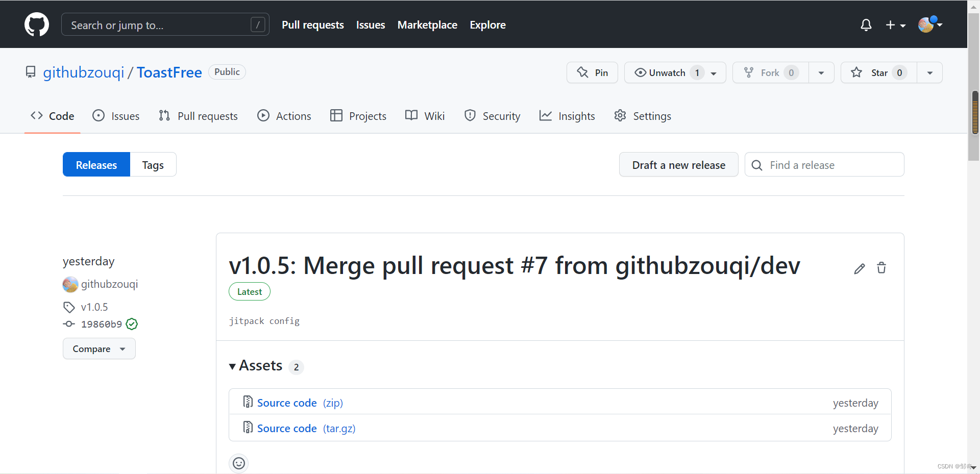
Task: Select the Releases view button
Action: (96, 164)
